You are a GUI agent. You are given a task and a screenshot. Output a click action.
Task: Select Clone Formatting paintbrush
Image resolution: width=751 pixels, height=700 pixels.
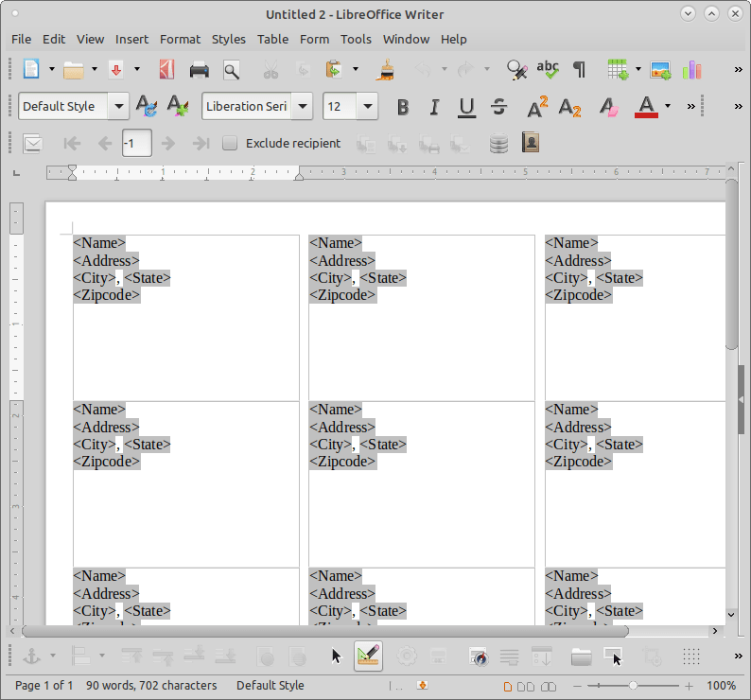(x=386, y=70)
